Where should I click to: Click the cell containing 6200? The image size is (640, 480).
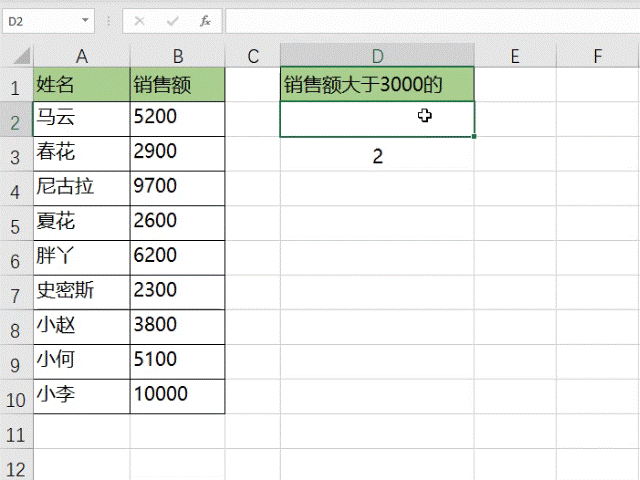tap(178, 258)
